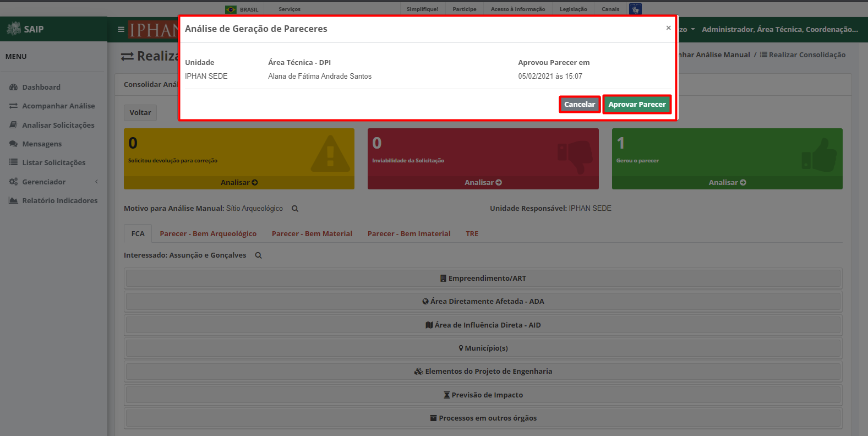Click the warning triangle icon on yellow card
Screen dimensions: 868x436
pyautogui.click(x=330, y=154)
